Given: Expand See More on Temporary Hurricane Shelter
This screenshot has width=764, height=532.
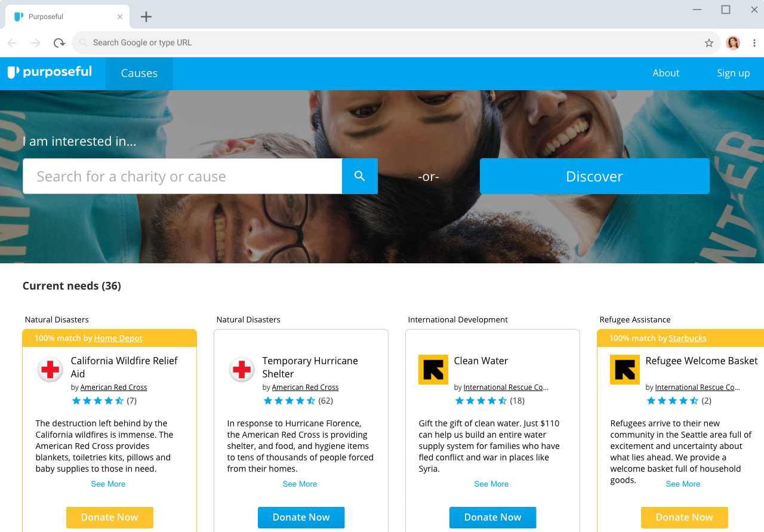Looking at the screenshot, I should [300, 484].
